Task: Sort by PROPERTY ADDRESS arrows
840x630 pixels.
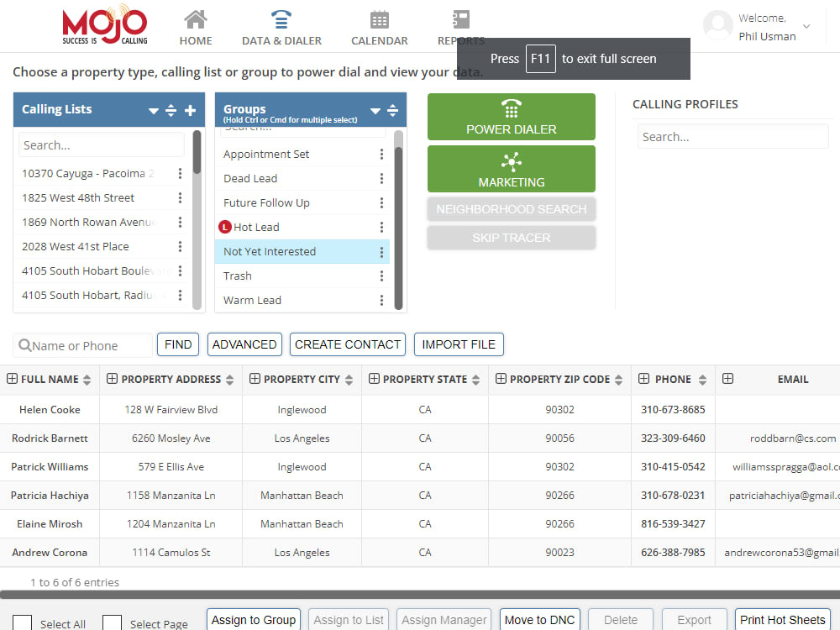Action: (230, 380)
